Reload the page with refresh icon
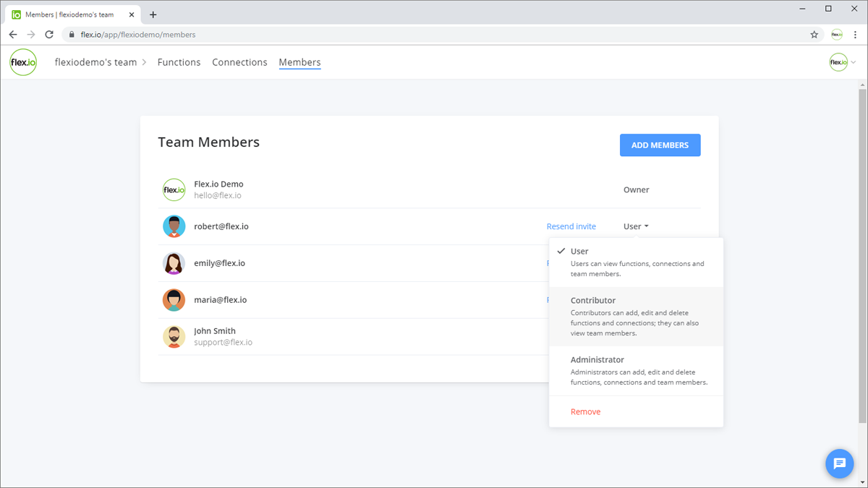Image resolution: width=868 pixels, height=488 pixels. point(49,34)
